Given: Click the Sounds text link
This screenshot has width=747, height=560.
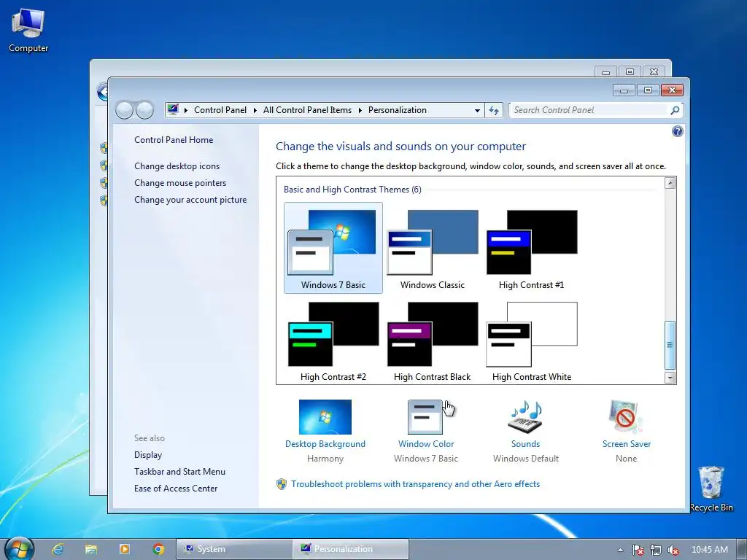Looking at the screenshot, I should (525, 444).
